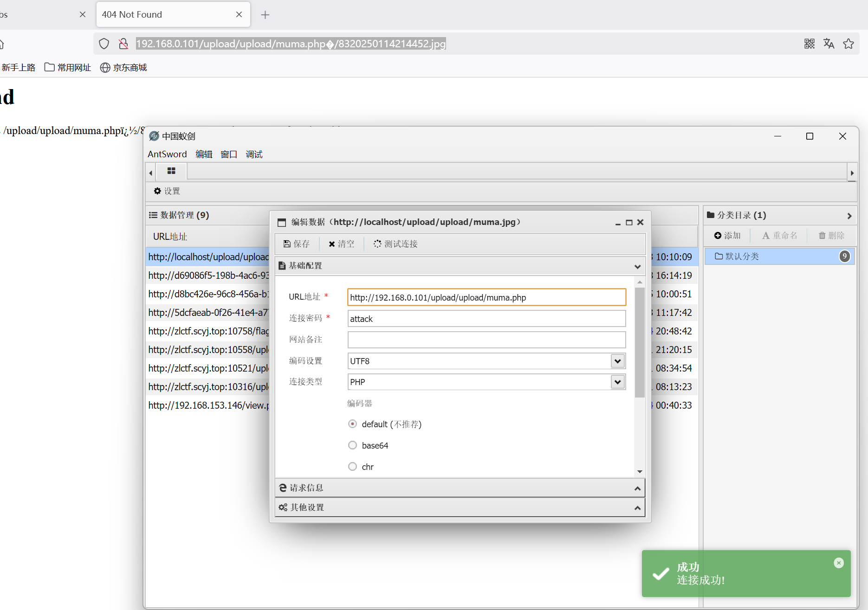Image resolution: width=868 pixels, height=610 pixels.
Task: Open the PHP connection type dropdown
Action: click(617, 382)
